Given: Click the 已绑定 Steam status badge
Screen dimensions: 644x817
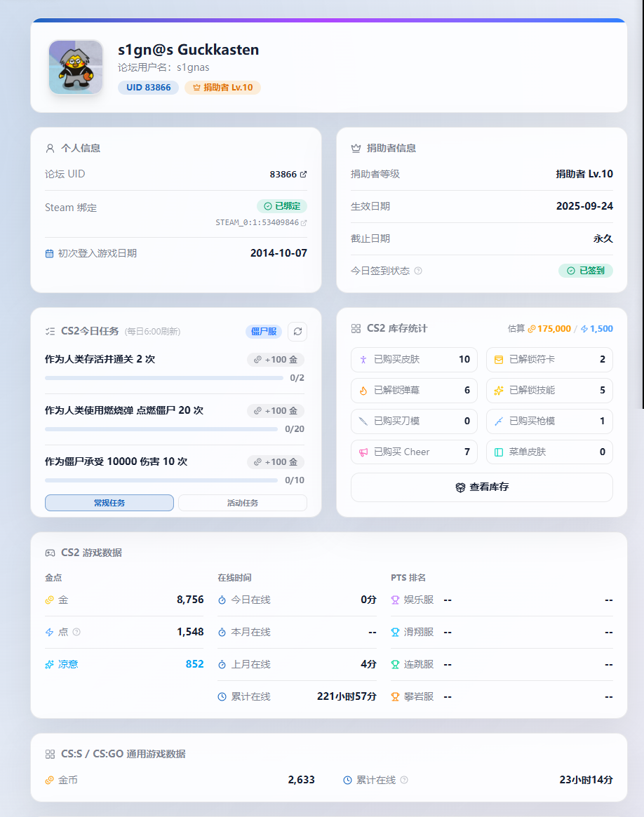Looking at the screenshot, I should point(282,206).
